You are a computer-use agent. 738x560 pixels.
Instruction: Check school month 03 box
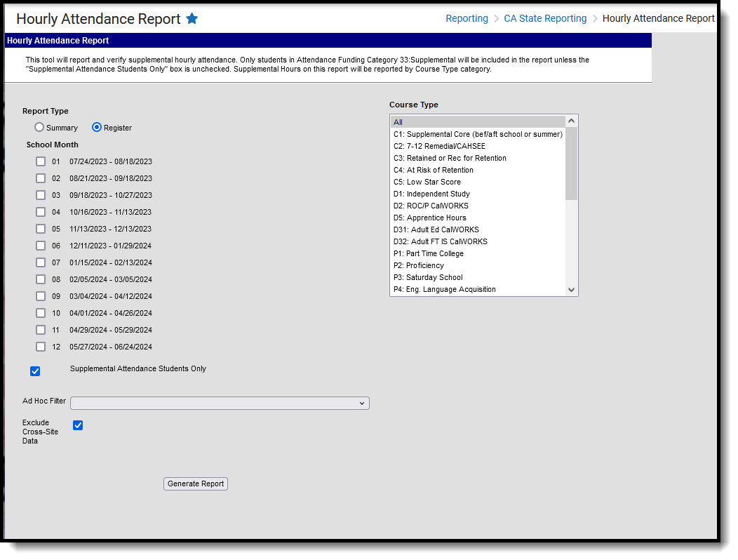click(41, 195)
